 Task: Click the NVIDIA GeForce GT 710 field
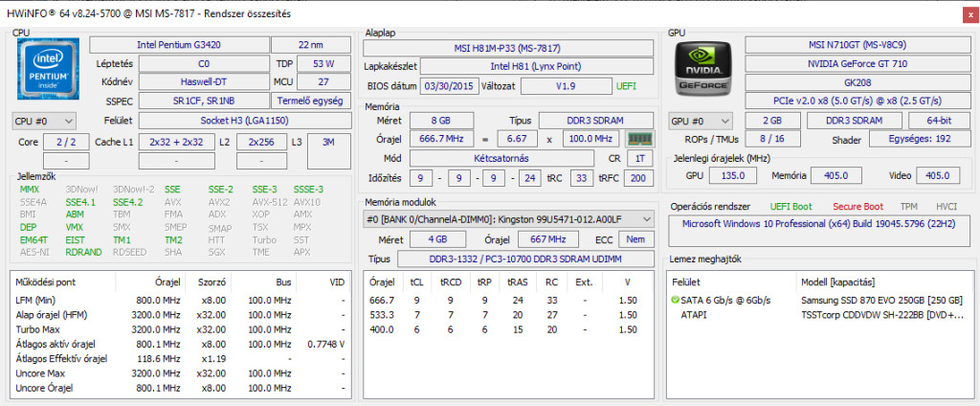pos(857,64)
